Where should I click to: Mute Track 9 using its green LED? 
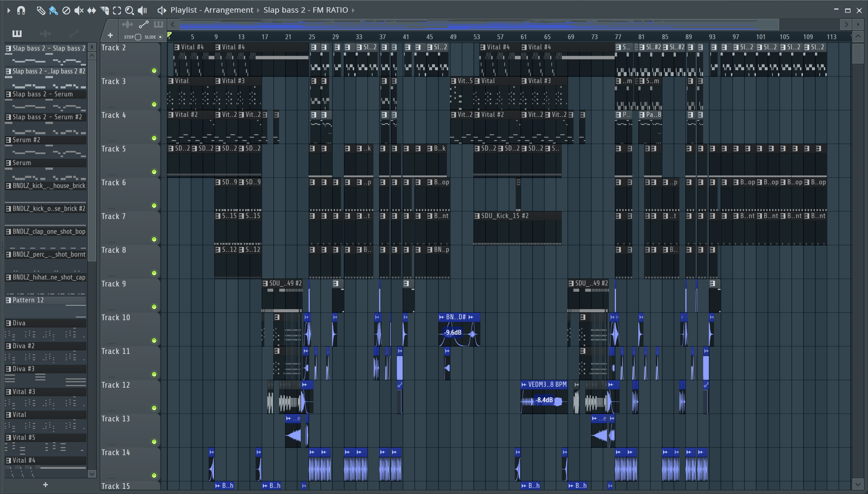(x=154, y=307)
